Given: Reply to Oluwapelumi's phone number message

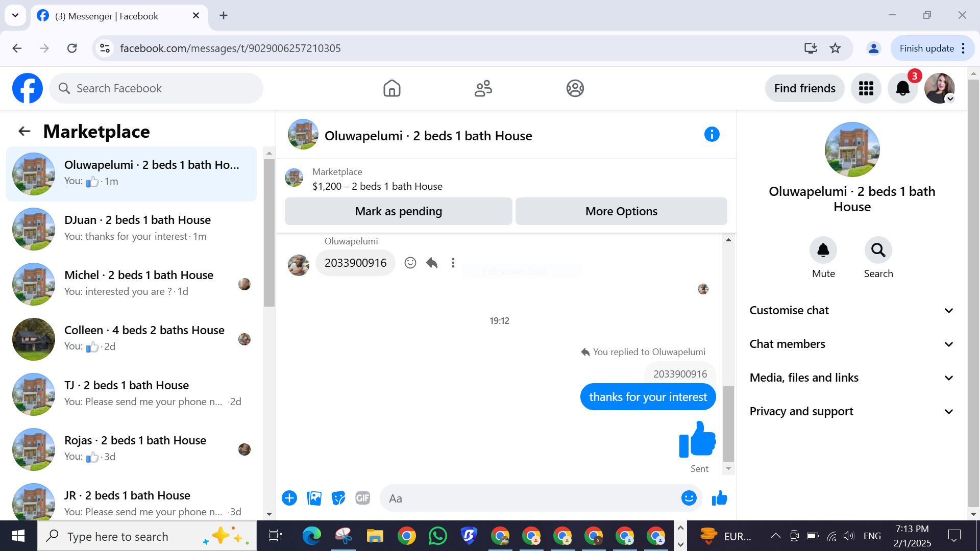Looking at the screenshot, I should click(x=432, y=263).
